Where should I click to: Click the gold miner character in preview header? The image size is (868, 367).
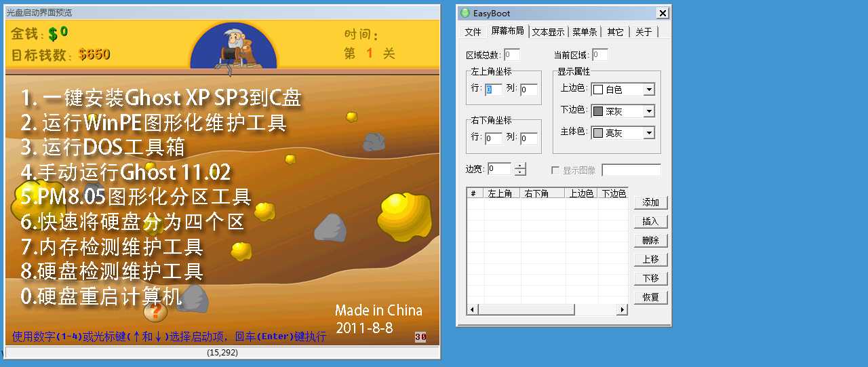point(235,48)
